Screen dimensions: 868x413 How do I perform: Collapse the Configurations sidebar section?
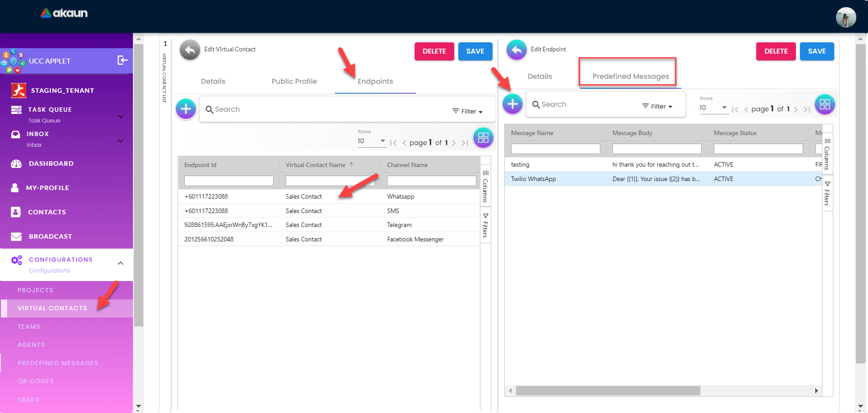(x=120, y=263)
